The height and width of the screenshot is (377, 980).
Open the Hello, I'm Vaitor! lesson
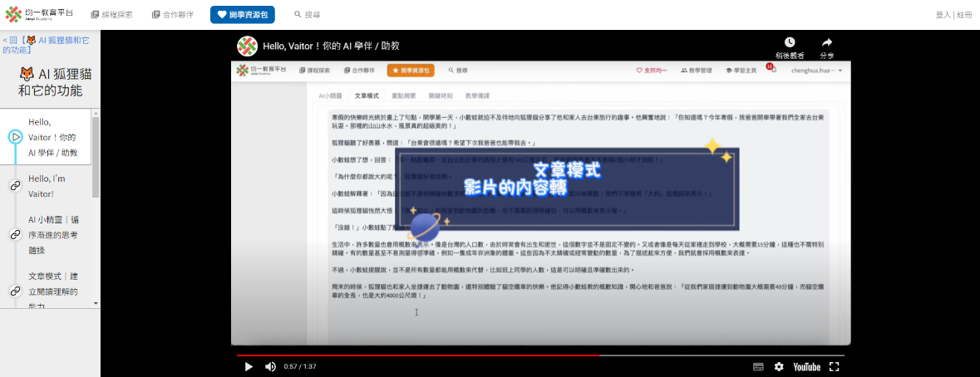pos(47,186)
